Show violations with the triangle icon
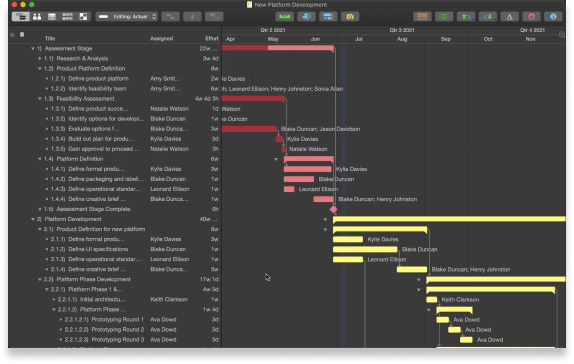This screenshot has height=364, width=574. 510,16
